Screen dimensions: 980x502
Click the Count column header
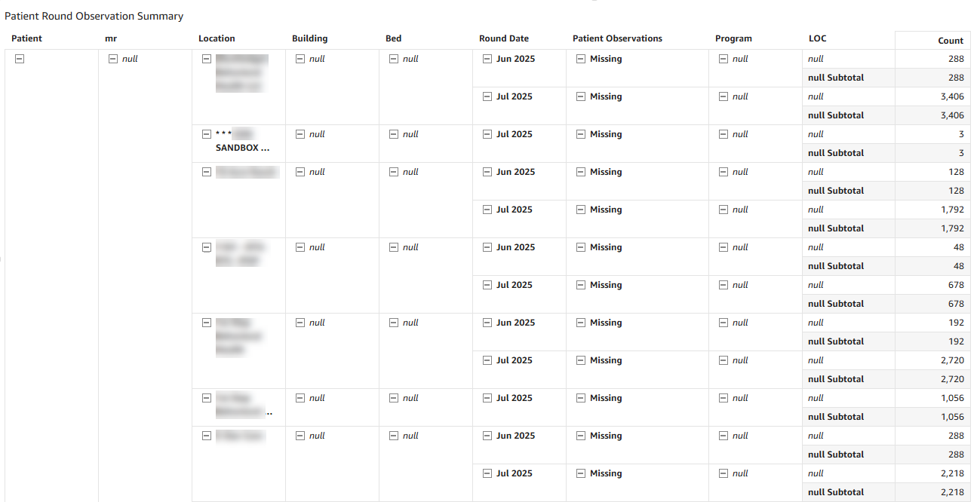point(950,41)
